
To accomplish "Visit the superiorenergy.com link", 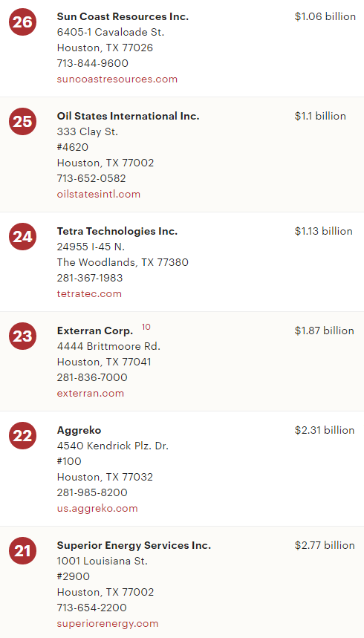I will [108, 623].
